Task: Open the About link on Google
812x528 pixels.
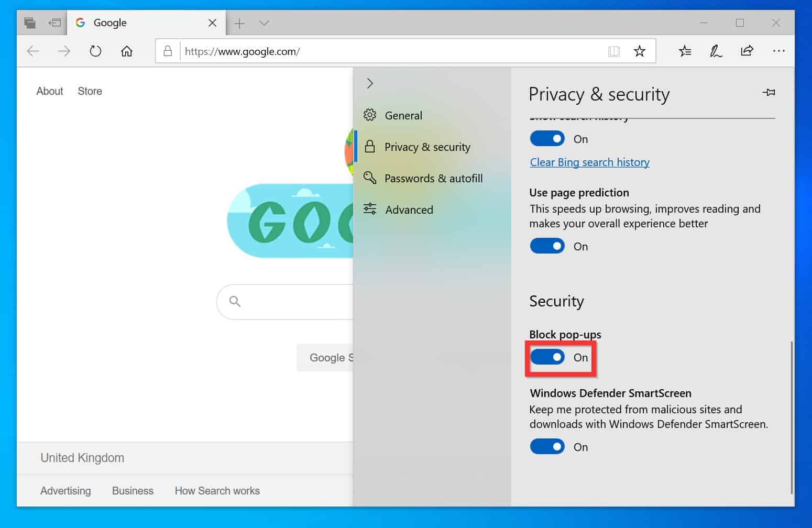Action: coord(50,91)
